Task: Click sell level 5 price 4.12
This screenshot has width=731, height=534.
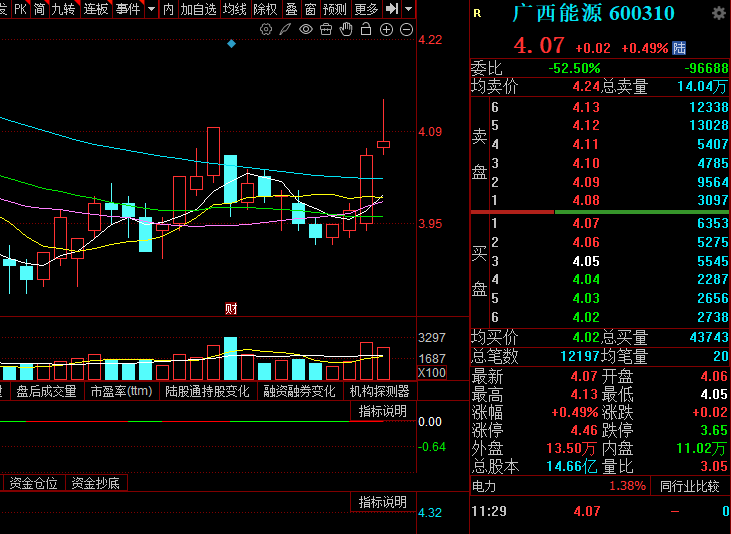Action: pyautogui.click(x=586, y=125)
